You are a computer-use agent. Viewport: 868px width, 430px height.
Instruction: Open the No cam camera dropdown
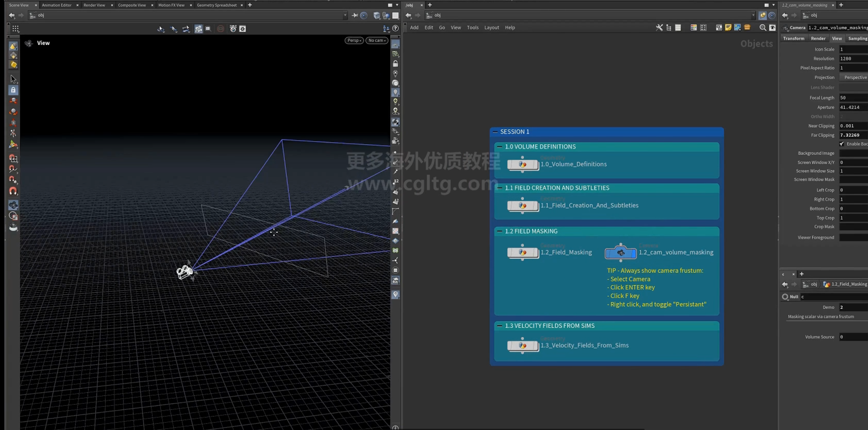(x=377, y=41)
